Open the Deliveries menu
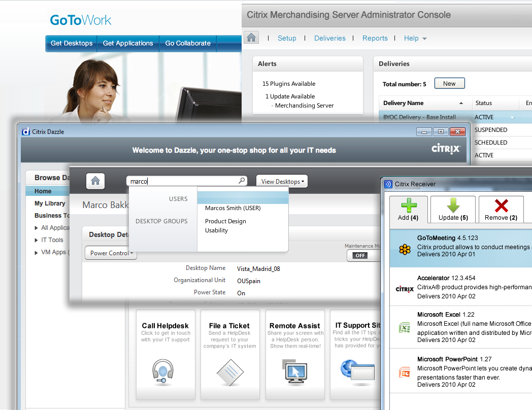 [330, 39]
